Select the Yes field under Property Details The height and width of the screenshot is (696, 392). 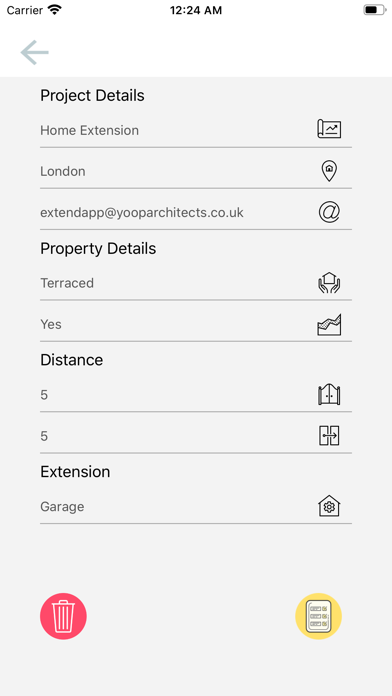point(196,324)
